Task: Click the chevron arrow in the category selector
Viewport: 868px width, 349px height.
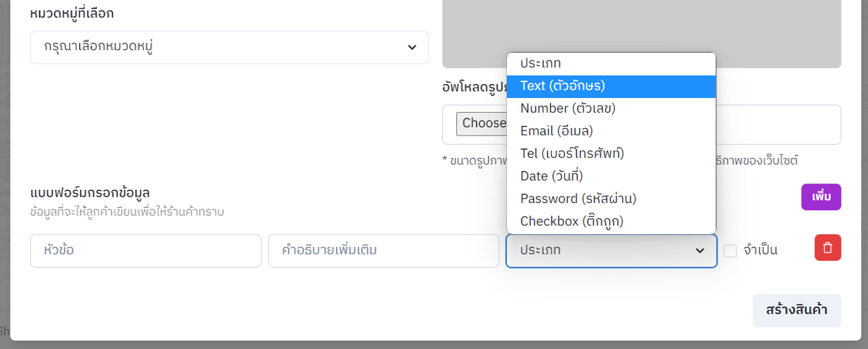Action: tap(412, 47)
